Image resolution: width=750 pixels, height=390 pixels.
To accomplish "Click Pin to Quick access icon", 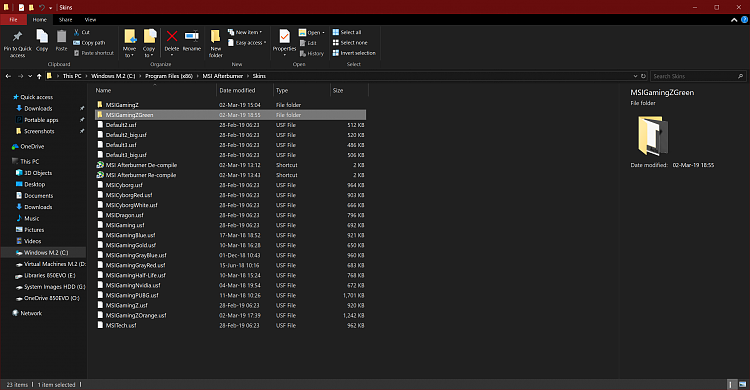I will tap(18, 37).
